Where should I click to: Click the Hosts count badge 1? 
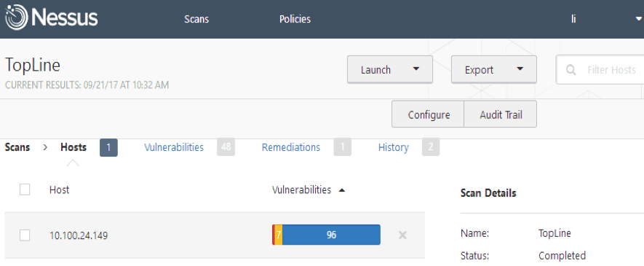point(108,148)
